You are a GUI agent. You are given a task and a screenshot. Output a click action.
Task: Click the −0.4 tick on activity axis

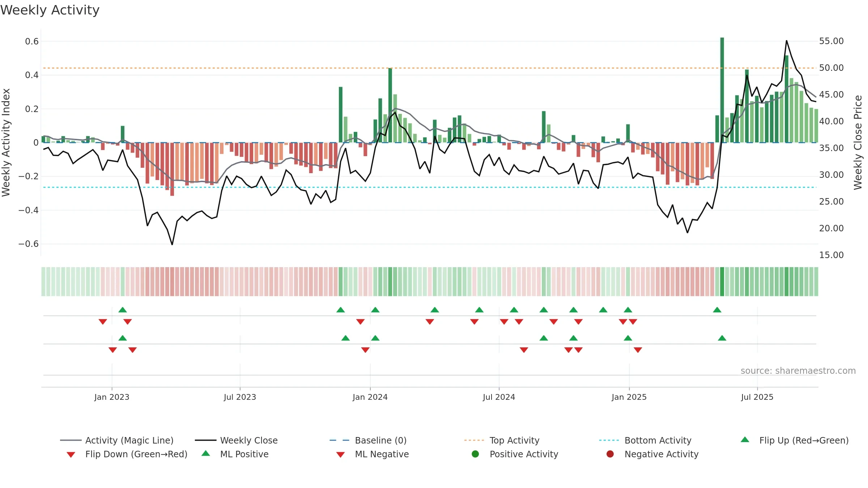tap(28, 210)
